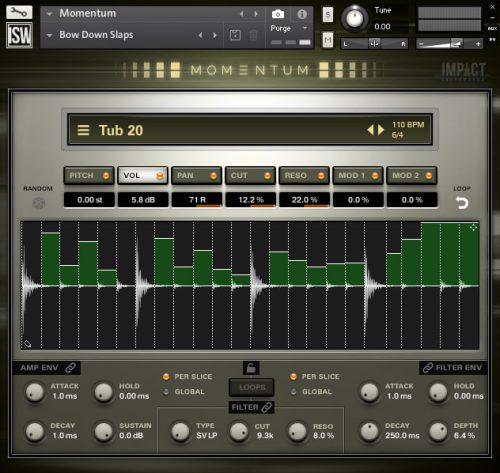Take a snapshot with the camera icon
Image resolution: width=500 pixels, height=473 pixels.
(x=278, y=14)
